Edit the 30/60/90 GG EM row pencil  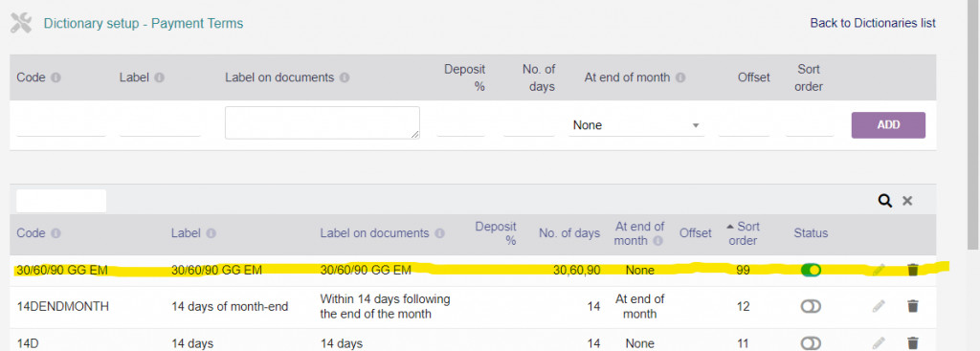click(879, 270)
